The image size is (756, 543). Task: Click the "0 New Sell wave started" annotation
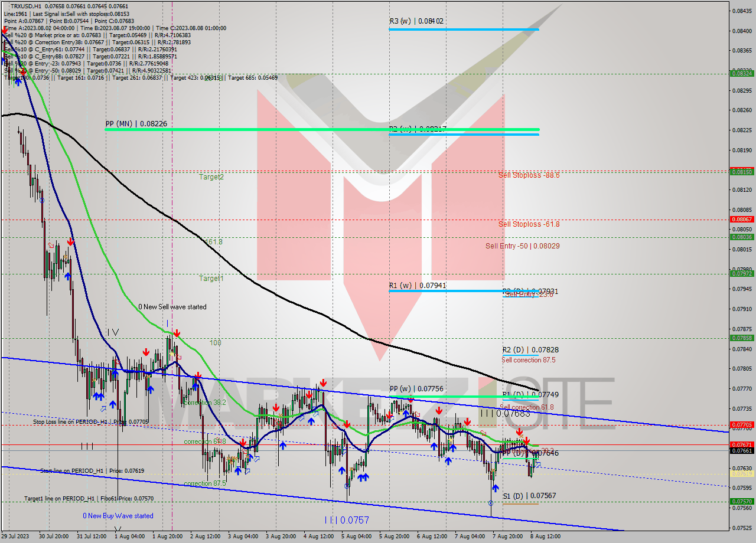pos(171,306)
